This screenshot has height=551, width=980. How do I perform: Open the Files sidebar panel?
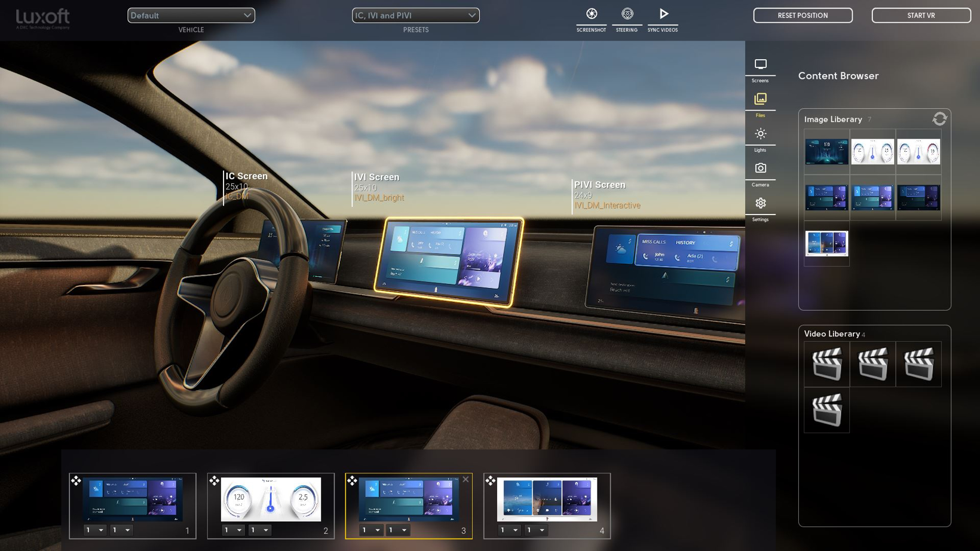point(760,99)
